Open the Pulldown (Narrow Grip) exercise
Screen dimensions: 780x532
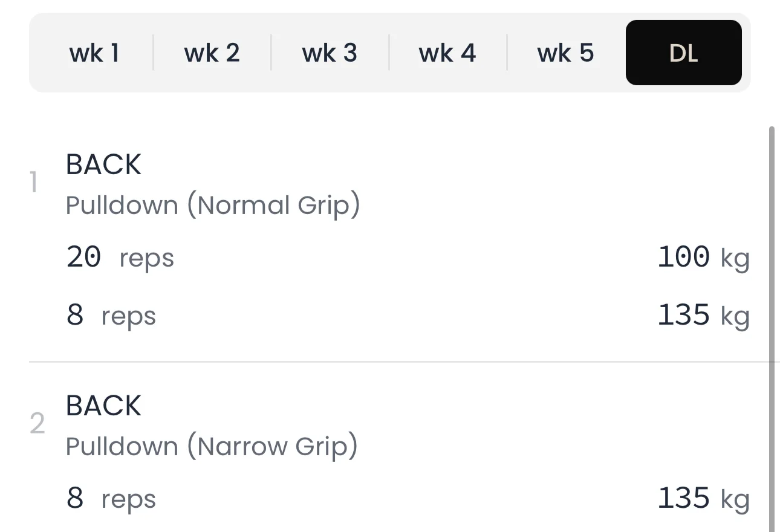point(212,447)
